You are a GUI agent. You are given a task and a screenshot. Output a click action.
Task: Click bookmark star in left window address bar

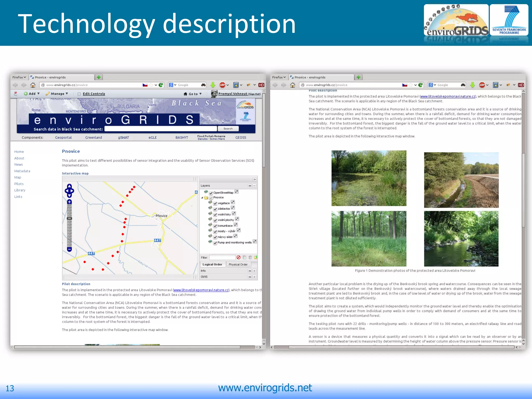(151, 85)
